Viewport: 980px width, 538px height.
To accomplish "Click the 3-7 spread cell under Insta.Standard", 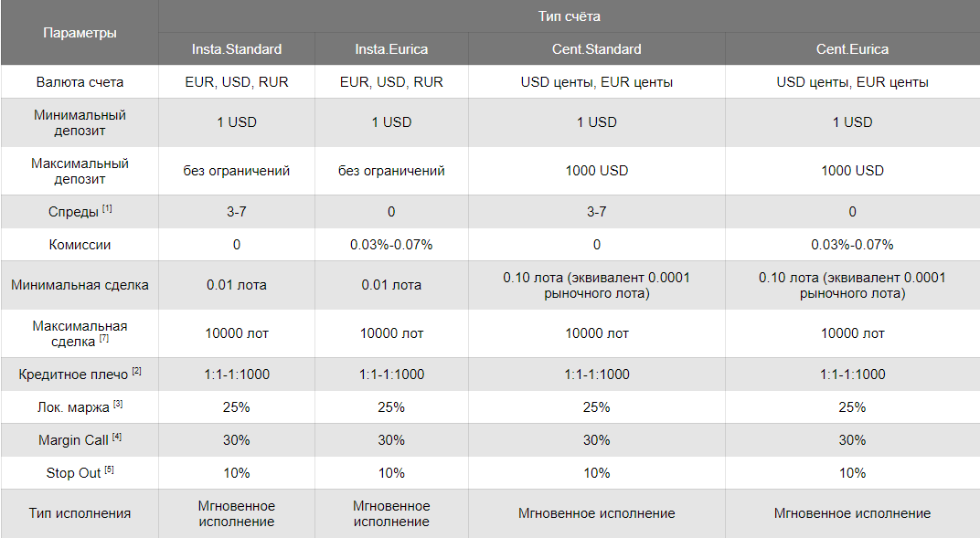I will point(237,212).
